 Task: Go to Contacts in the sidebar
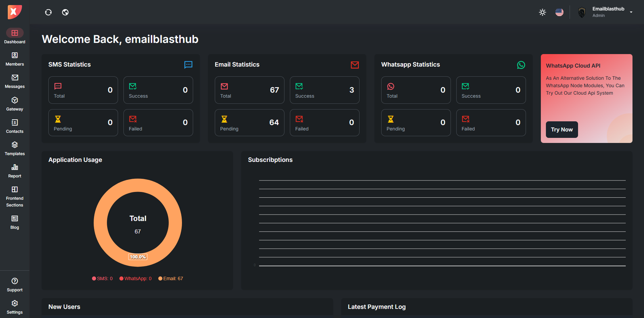point(15,126)
